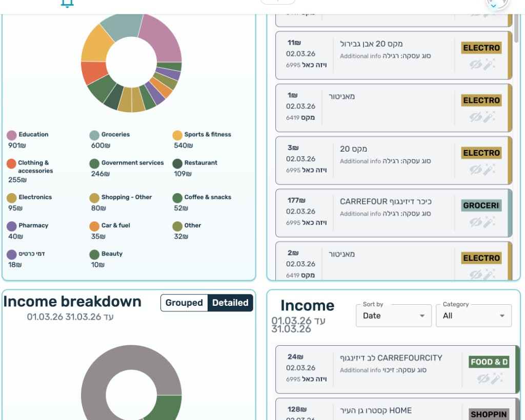Click magic wand on מקס 20 אבן גבירול row
This screenshot has height=420, width=525.
point(490,65)
